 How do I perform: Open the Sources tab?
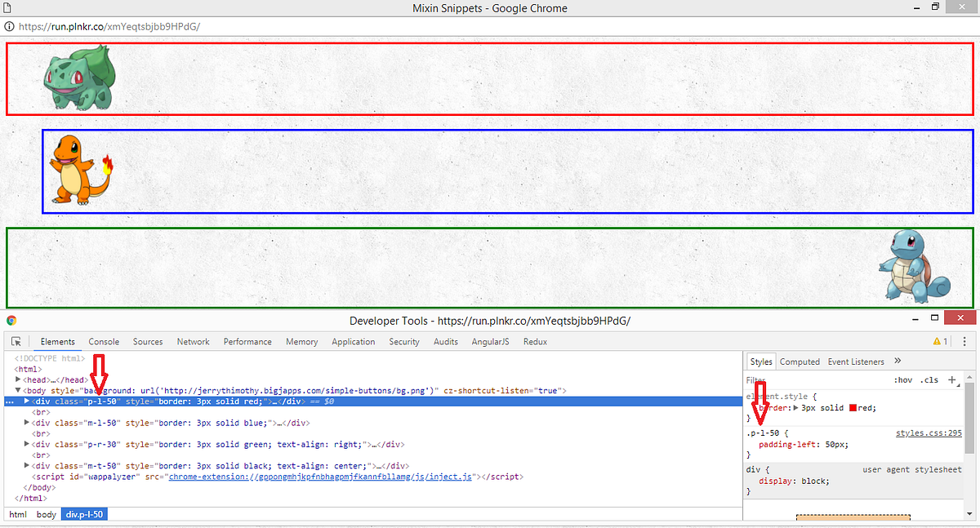148,342
